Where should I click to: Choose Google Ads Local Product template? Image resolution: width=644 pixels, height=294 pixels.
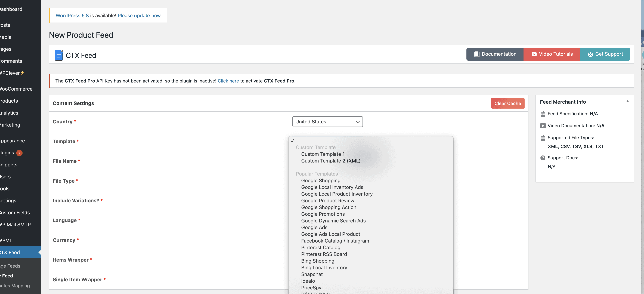(x=330, y=234)
